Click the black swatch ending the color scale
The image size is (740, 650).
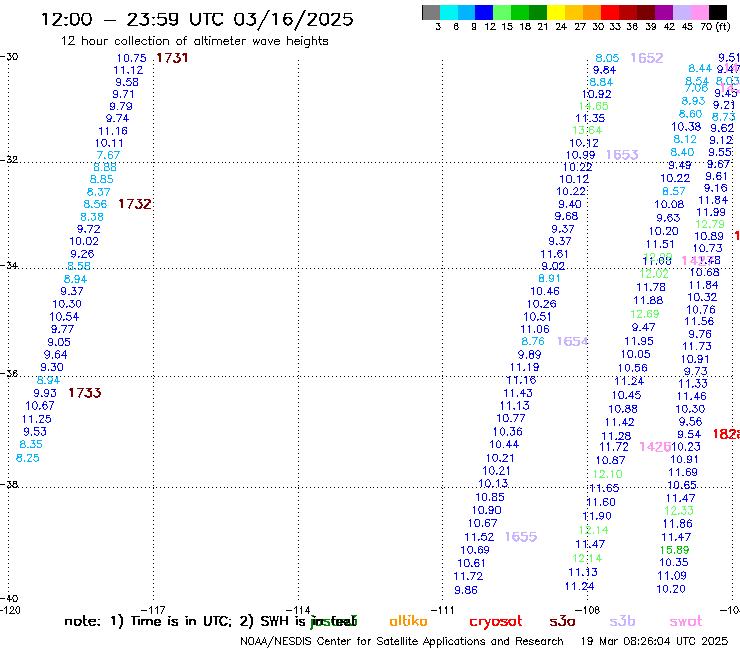click(717, 12)
